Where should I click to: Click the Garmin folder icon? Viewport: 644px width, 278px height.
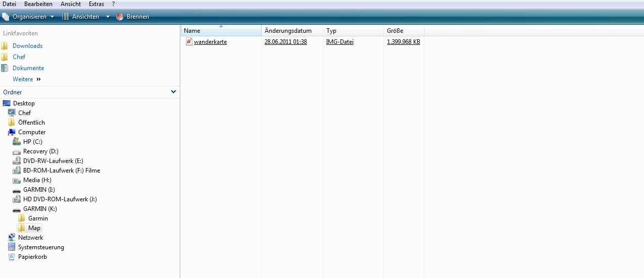click(22, 218)
